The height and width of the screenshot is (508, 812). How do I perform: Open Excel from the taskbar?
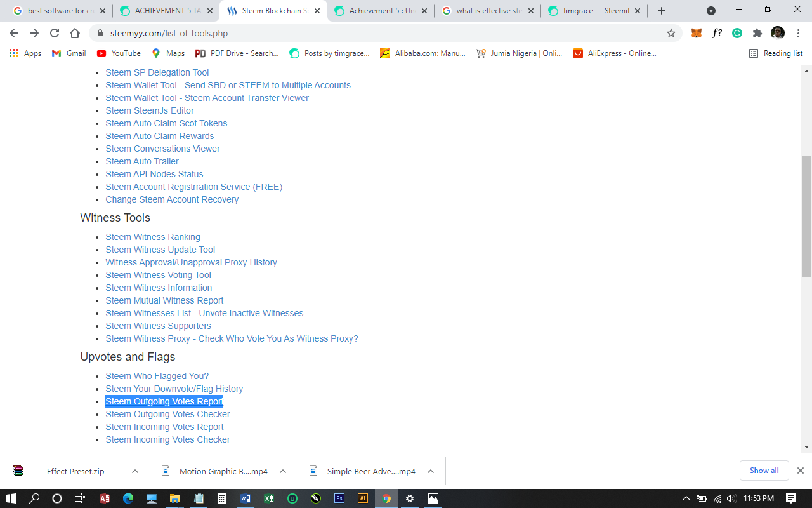[268, 498]
